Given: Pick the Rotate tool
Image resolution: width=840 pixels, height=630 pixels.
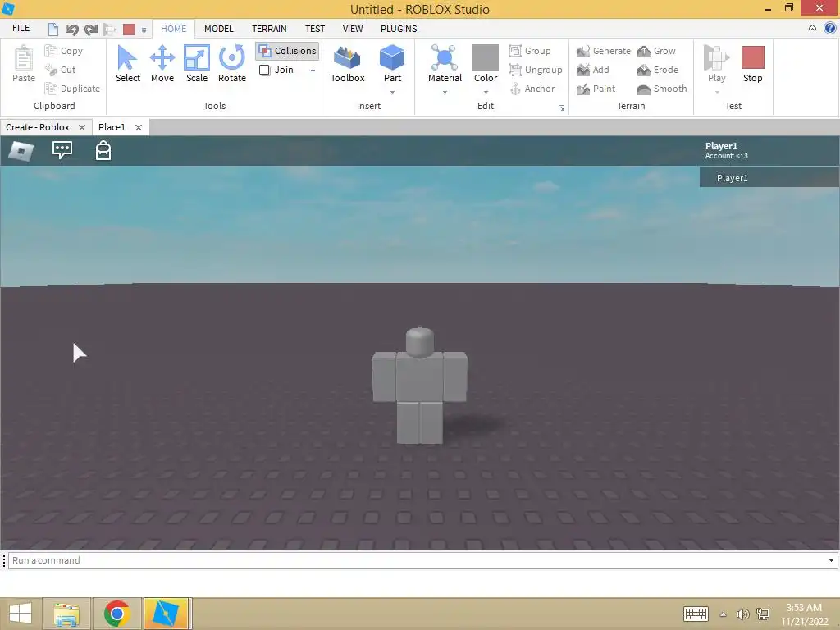Looking at the screenshot, I should click(x=232, y=64).
